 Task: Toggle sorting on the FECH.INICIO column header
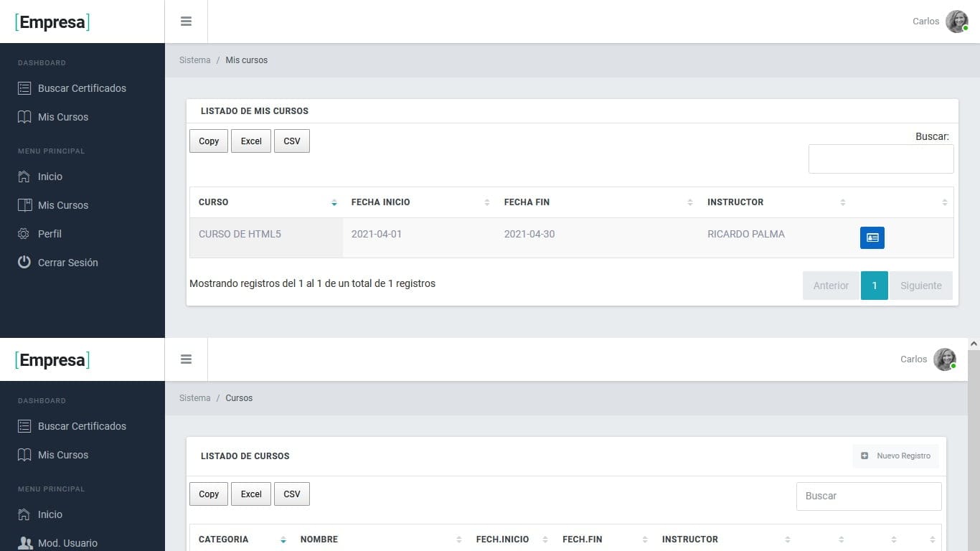[545, 540]
